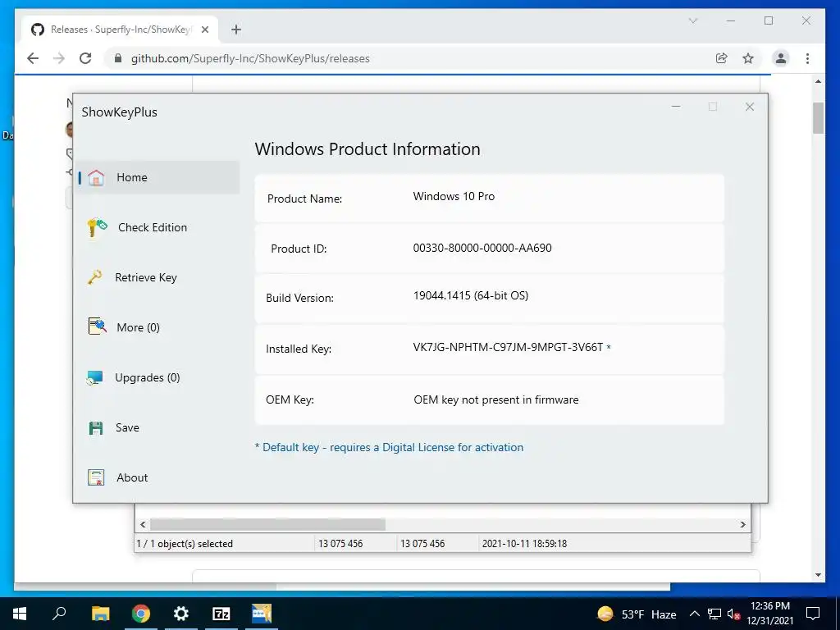Close the ShowKeyPlus window
The height and width of the screenshot is (630, 840).
(x=750, y=107)
